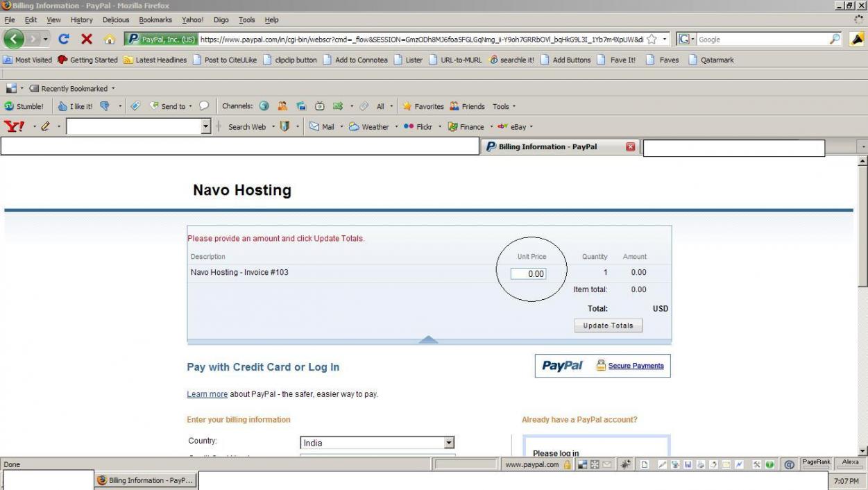The height and width of the screenshot is (490, 868).
Task: Open the back/forward history dropdown arrow
Action: [46, 40]
